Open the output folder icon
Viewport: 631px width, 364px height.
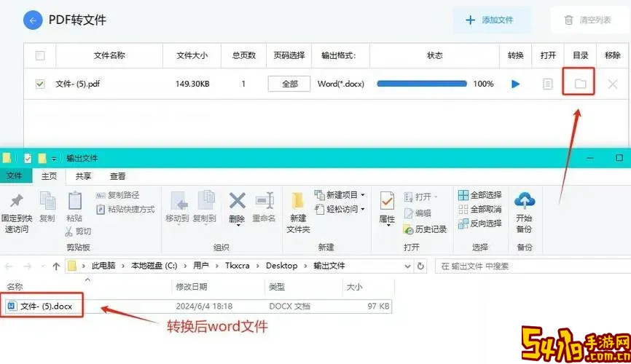[580, 83]
